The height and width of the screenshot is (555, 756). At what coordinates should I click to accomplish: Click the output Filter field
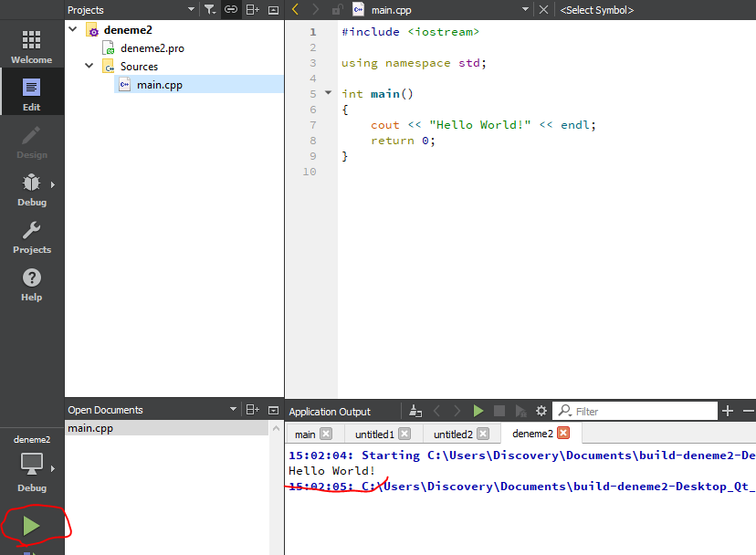click(x=635, y=412)
